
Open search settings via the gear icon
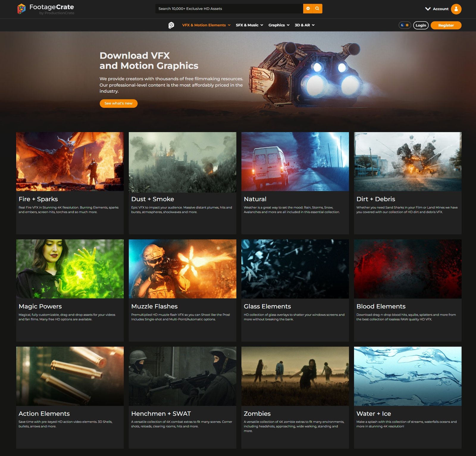[x=308, y=9]
